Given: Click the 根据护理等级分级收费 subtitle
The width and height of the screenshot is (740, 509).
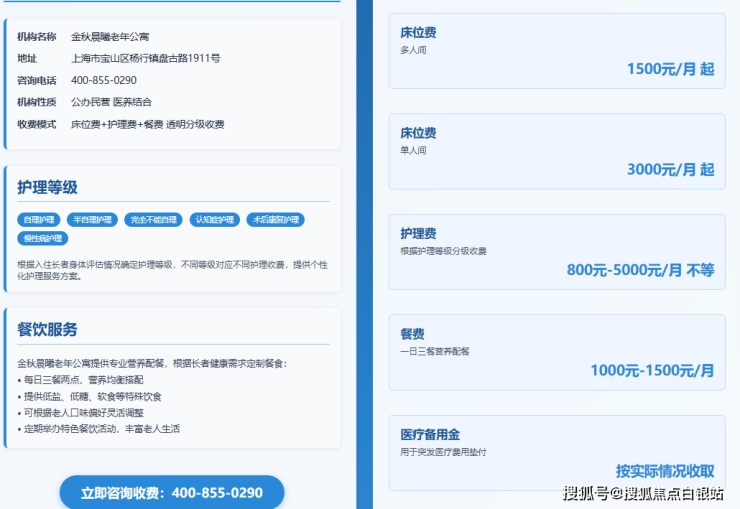Looking at the screenshot, I should coord(443,251).
